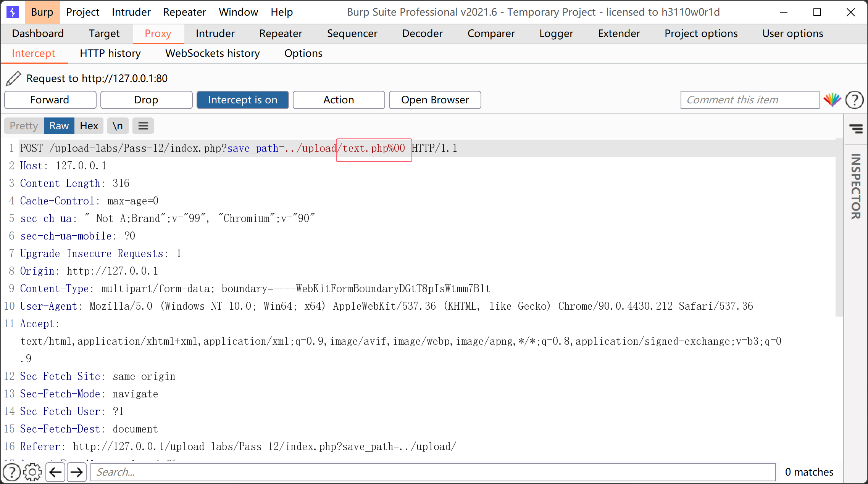Click the Search input field
The width and height of the screenshot is (868, 484).
[x=433, y=472]
